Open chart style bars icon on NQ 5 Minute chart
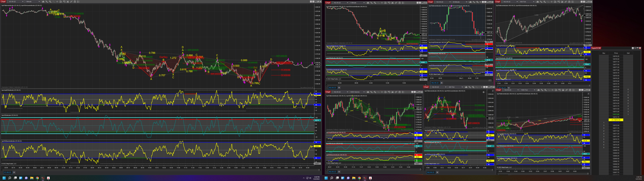The width and height of the screenshot is (644, 181). [368, 3]
